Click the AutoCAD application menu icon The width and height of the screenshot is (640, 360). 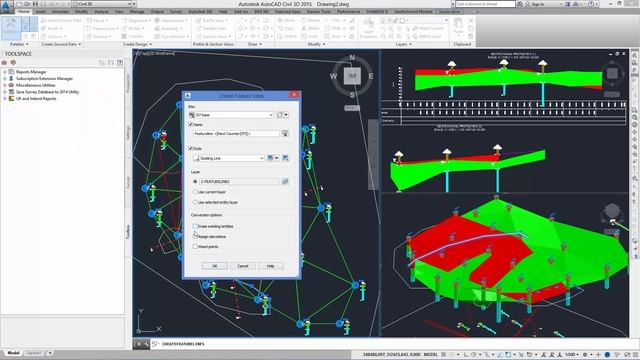pos(6,6)
